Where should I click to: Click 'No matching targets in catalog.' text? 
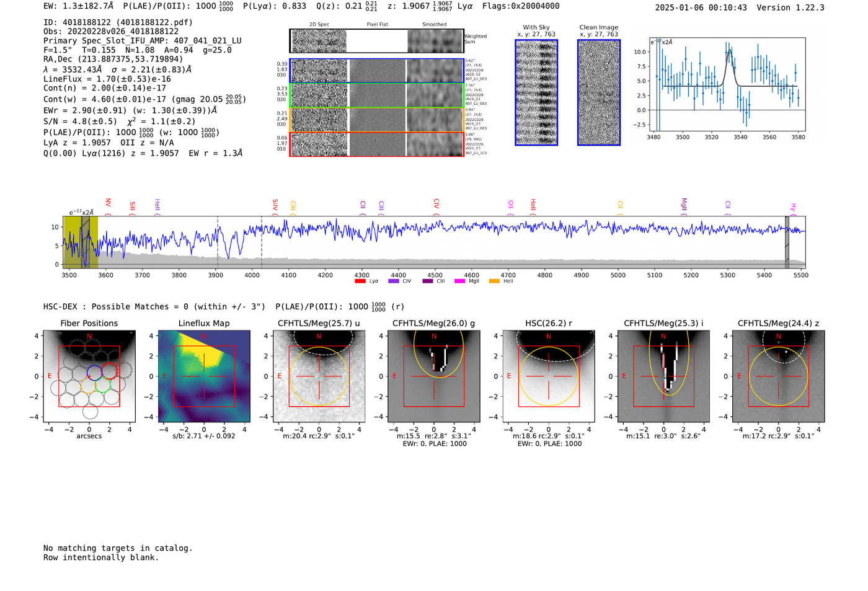(x=118, y=548)
